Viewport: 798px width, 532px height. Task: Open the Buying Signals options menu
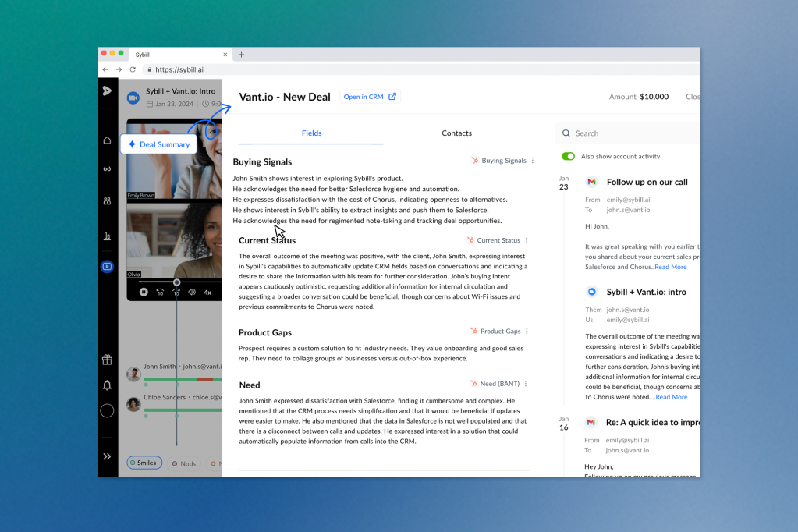click(x=533, y=161)
